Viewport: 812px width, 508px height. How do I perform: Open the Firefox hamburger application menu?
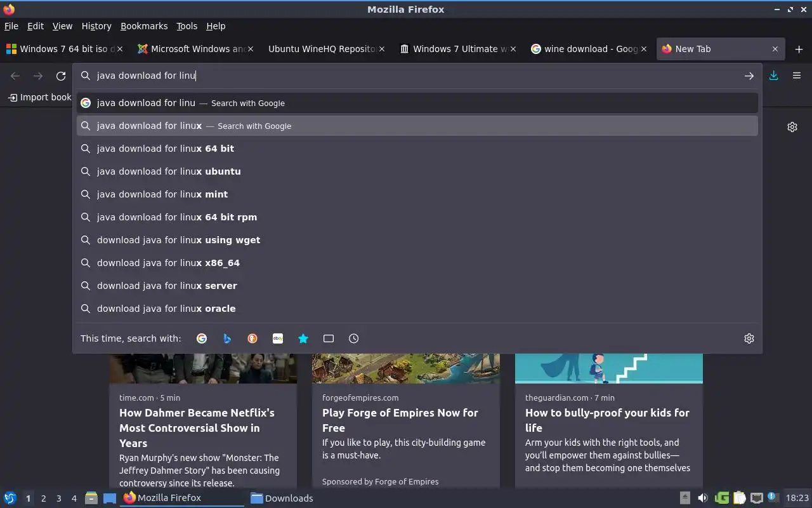coord(797,76)
